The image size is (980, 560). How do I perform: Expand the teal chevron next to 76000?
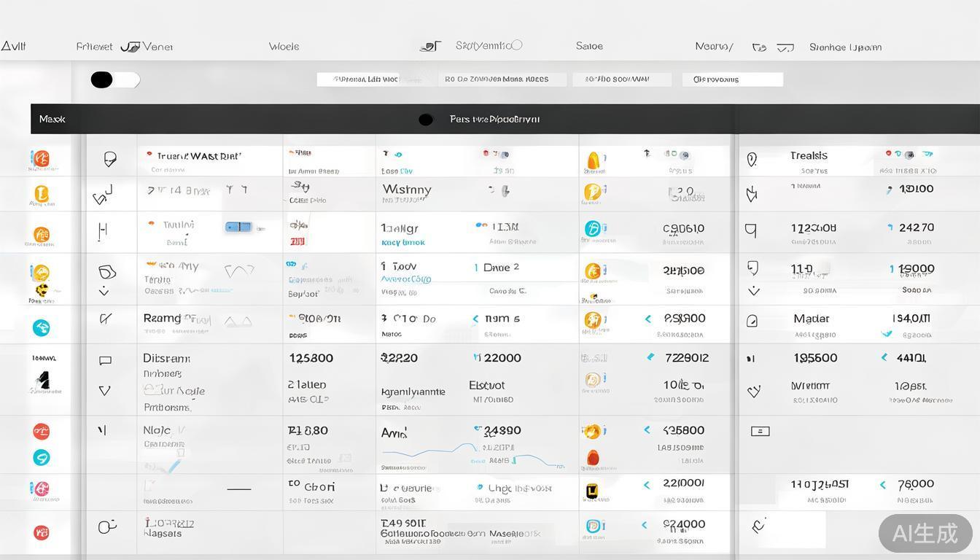click(883, 484)
